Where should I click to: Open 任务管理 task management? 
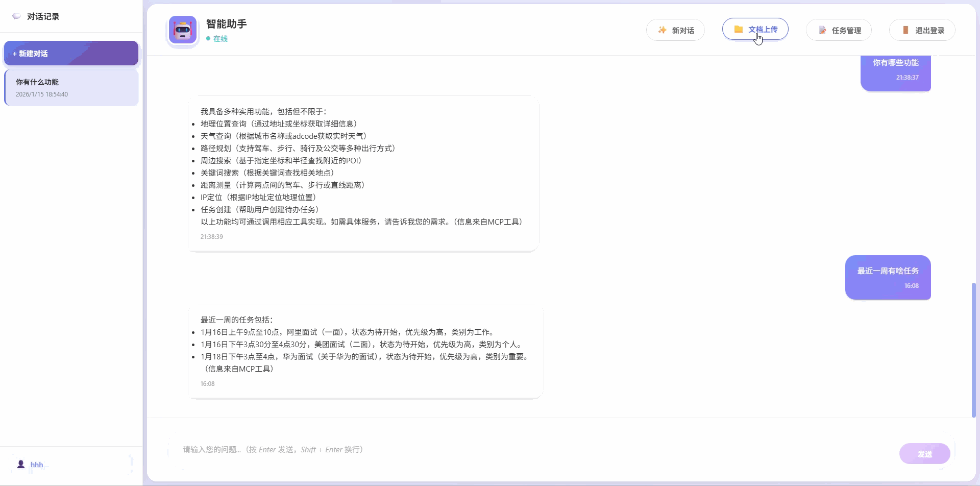tap(838, 30)
